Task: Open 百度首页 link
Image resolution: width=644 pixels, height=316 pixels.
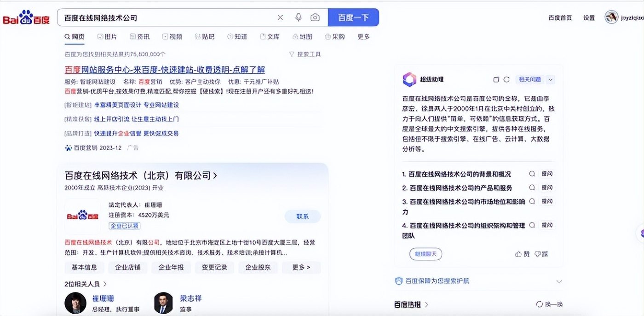Action: tap(560, 18)
